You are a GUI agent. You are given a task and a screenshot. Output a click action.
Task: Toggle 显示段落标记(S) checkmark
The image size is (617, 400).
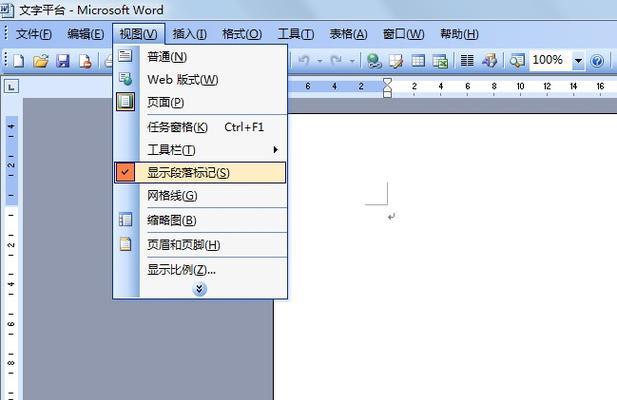pyautogui.click(x=125, y=172)
